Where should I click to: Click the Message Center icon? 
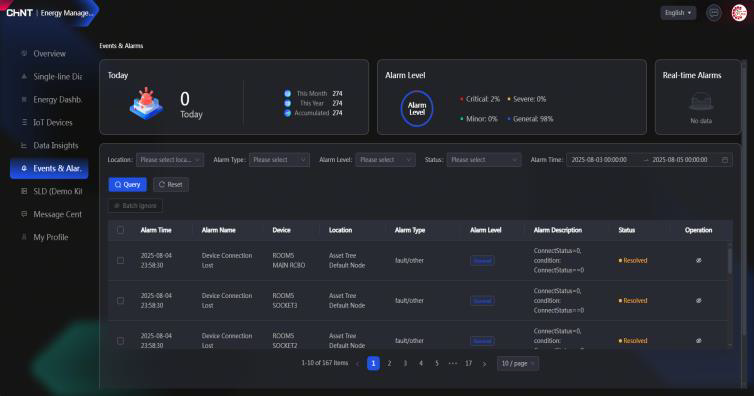[24, 214]
